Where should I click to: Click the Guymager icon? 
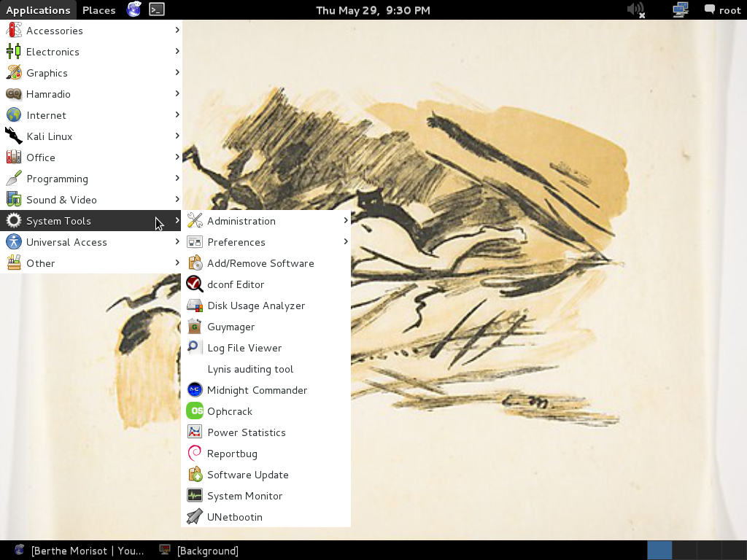click(195, 327)
